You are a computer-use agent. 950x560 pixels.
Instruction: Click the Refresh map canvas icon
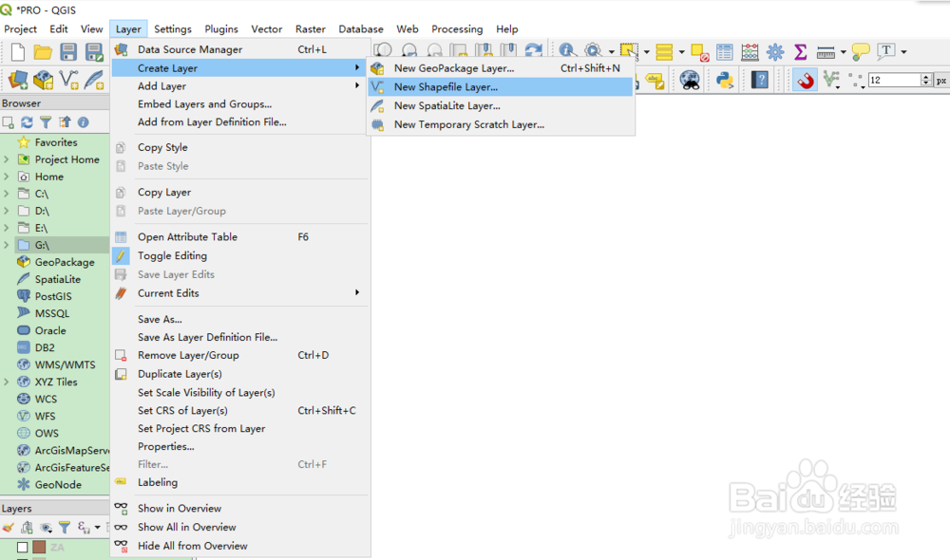(x=533, y=50)
